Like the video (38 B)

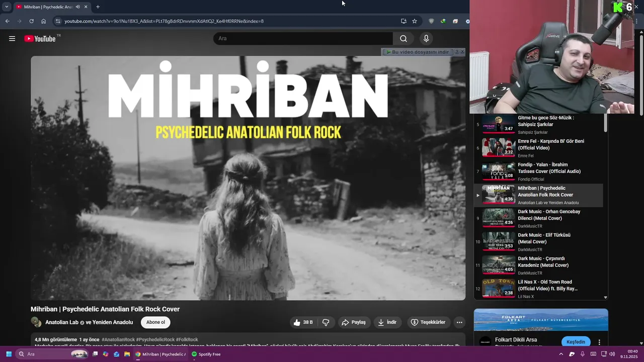pos(303,322)
